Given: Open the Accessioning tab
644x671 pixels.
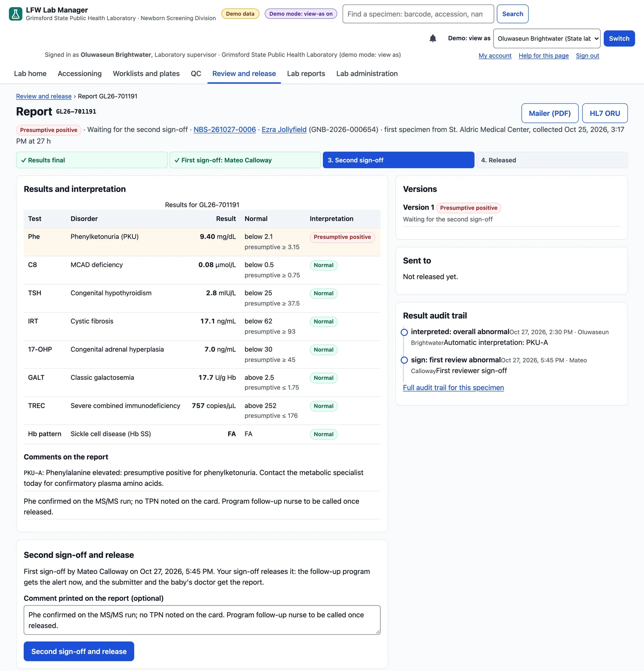Looking at the screenshot, I should (80, 74).
